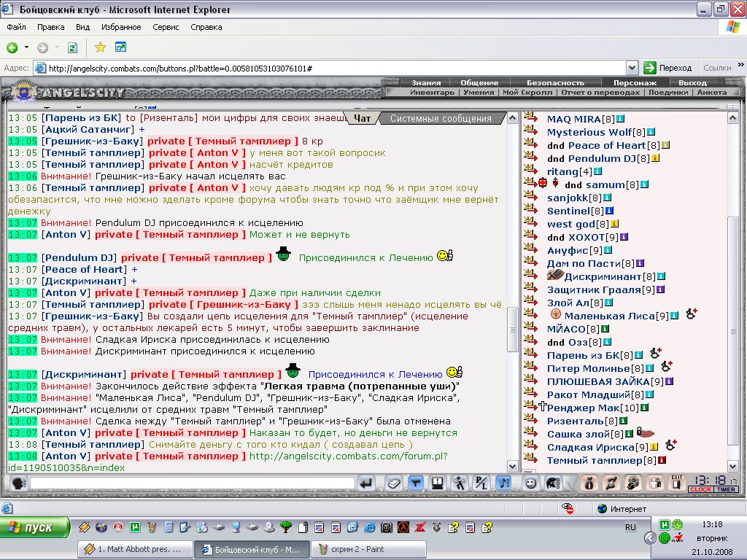Toggle the chat filter funnel icon
The height and width of the screenshot is (560, 747).
415,483
